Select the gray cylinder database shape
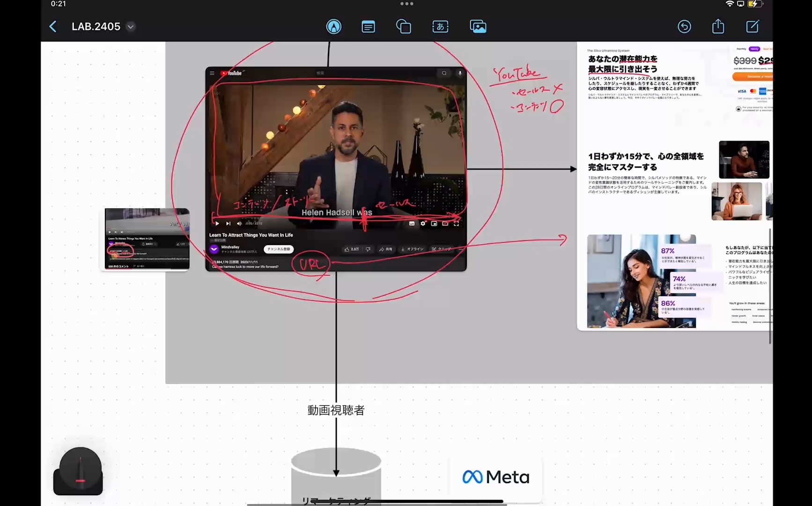 click(336, 476)
